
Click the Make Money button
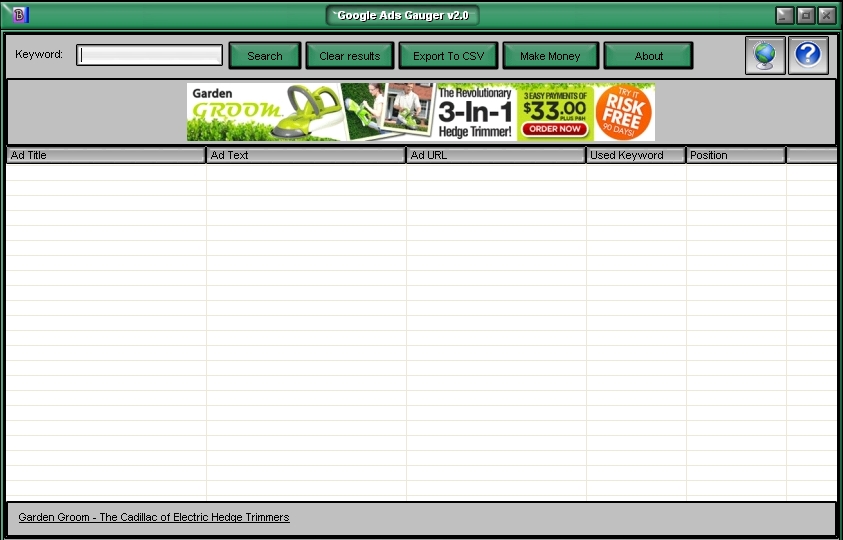tap(551, 56)
